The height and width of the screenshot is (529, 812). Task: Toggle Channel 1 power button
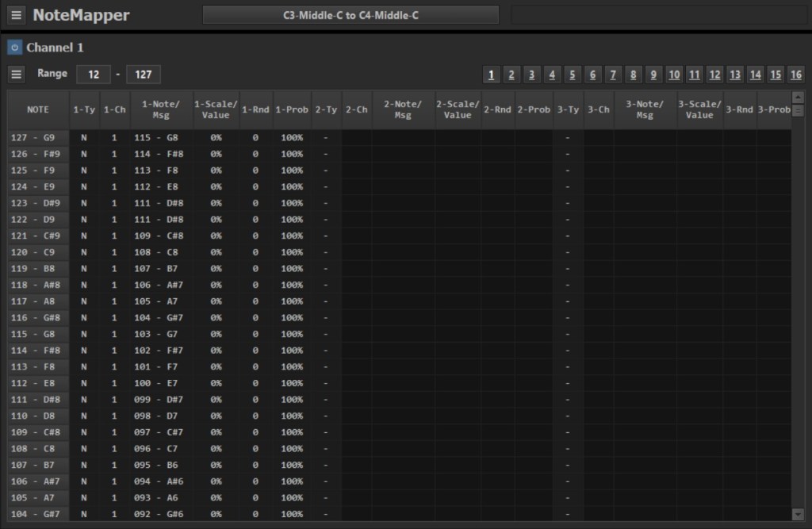[x=15, y=48]
